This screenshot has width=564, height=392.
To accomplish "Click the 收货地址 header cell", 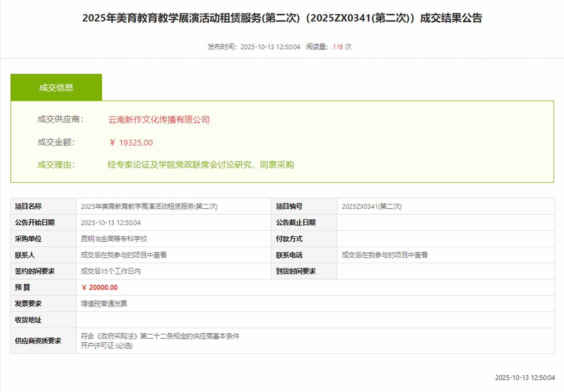I will tap(43, 320).
